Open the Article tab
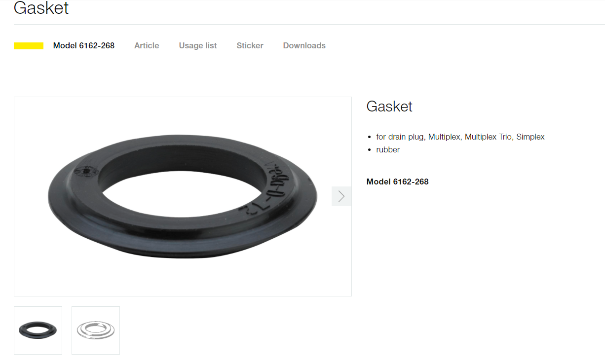The image size is (605, 364). 147,45
